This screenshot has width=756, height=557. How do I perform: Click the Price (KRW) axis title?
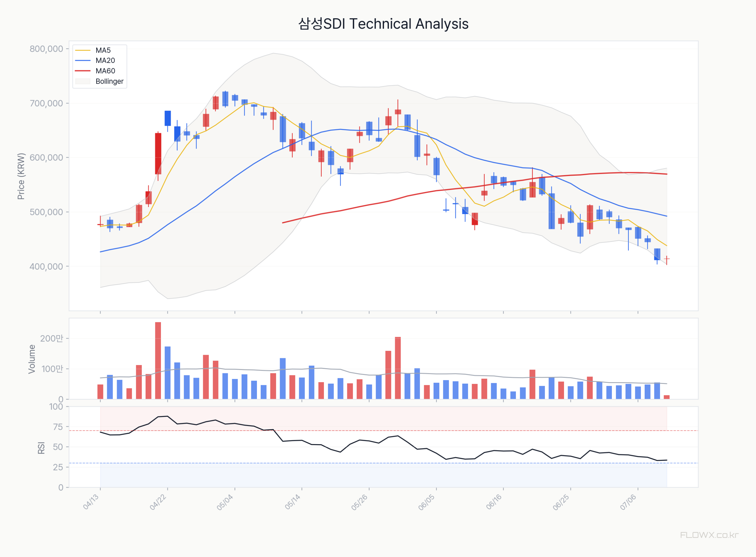click(21, 176)
